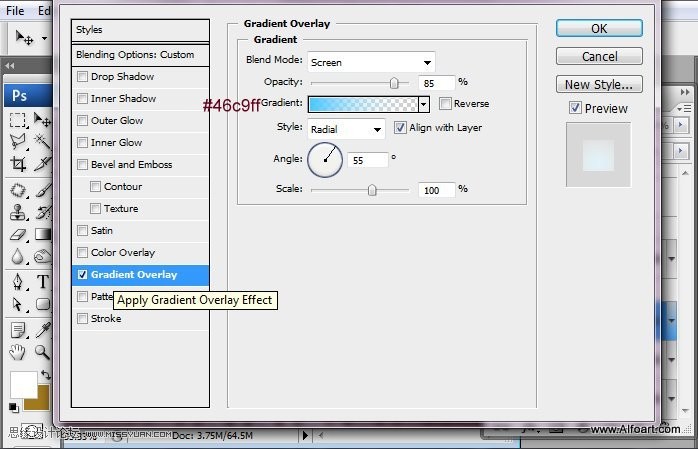The image size is (698, 449).
Task: Enable the Inner Glow checkbox
Action: coord(82,142)
